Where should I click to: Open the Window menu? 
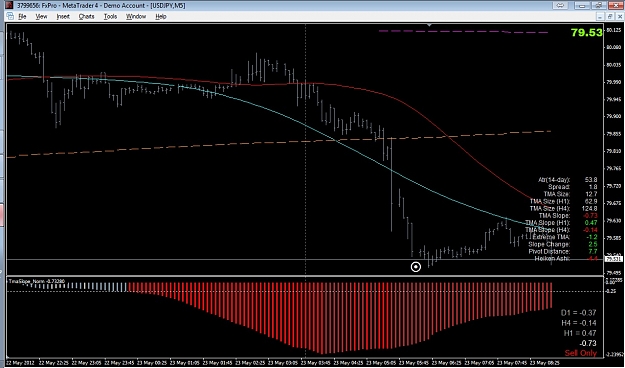tap(136, 16)
